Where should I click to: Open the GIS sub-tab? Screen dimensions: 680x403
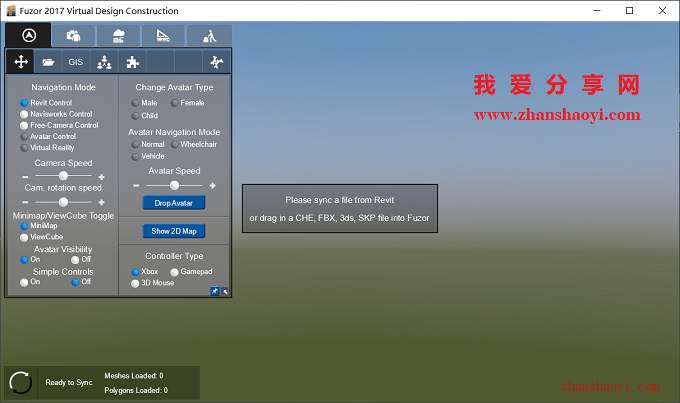pyautogui.click(x=75, y=62)
